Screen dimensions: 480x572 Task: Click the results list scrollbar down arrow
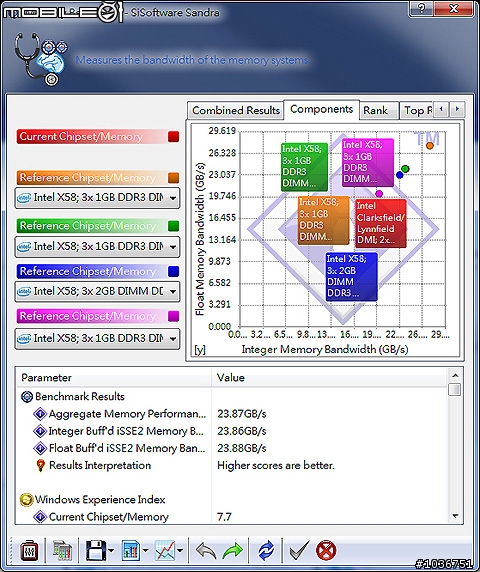coord(455,516)
